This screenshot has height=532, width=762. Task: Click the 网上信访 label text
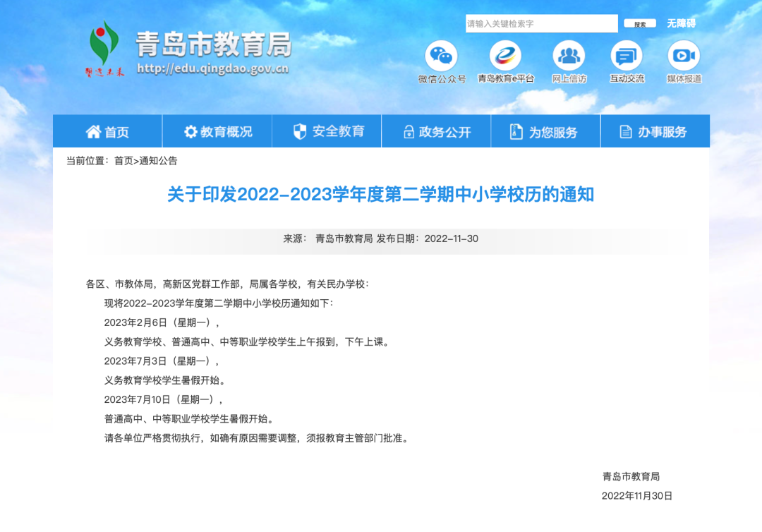coord(569,79)
